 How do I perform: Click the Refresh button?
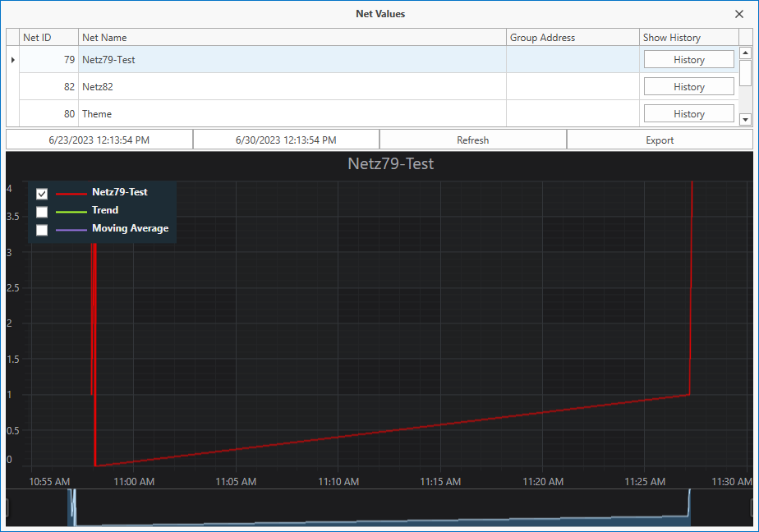tap(473, 140)
